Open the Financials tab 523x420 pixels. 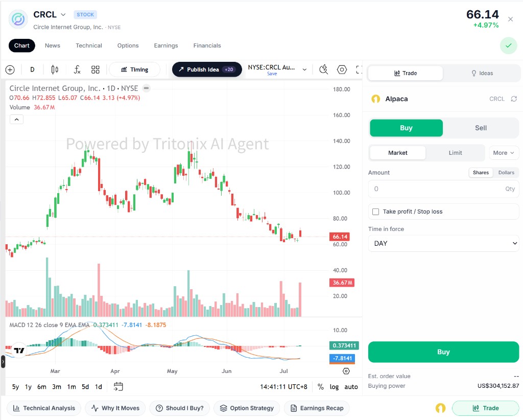pyautogui.click(x=207, y=45)
